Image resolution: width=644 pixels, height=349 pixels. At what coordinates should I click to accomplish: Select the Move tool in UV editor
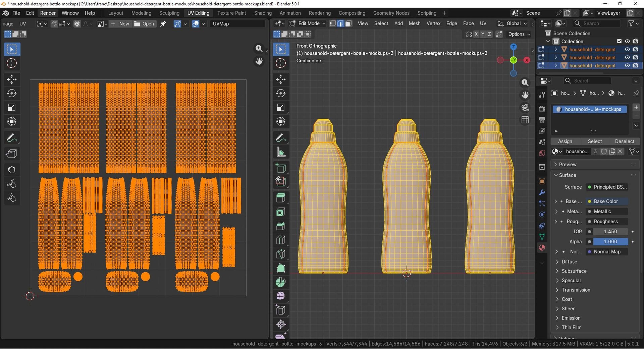[x=12, y=79]
